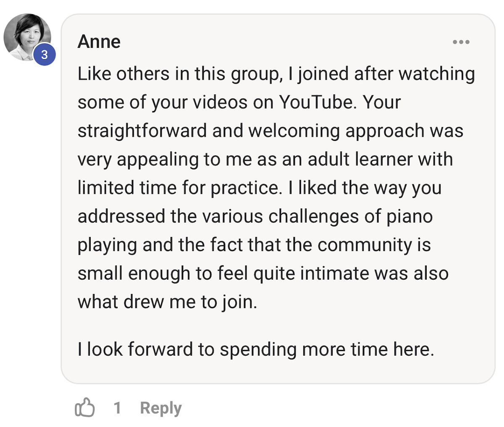Open the three-dot options menu on Anne's comment
504x427 pixels.
(x=461, y=42)
